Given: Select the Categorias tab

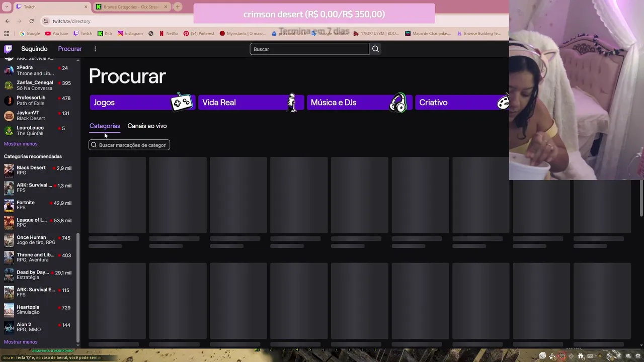Looking at the screenshot, I should 105,126.
